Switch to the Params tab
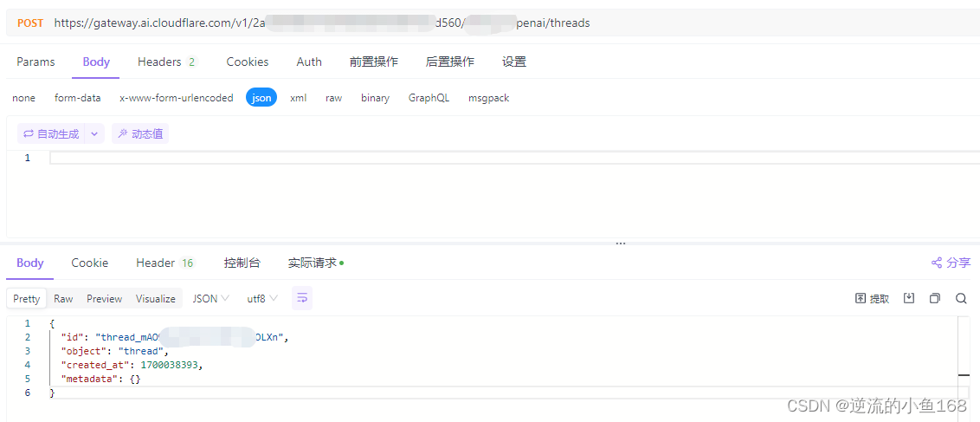 [35, 62]
